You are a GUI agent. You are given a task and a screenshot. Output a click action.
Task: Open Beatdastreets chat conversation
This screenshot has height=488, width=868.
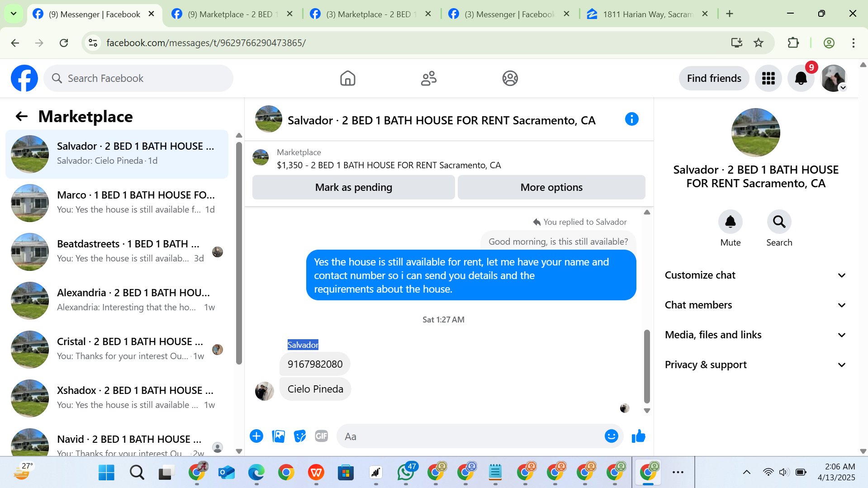pos(117,251)
